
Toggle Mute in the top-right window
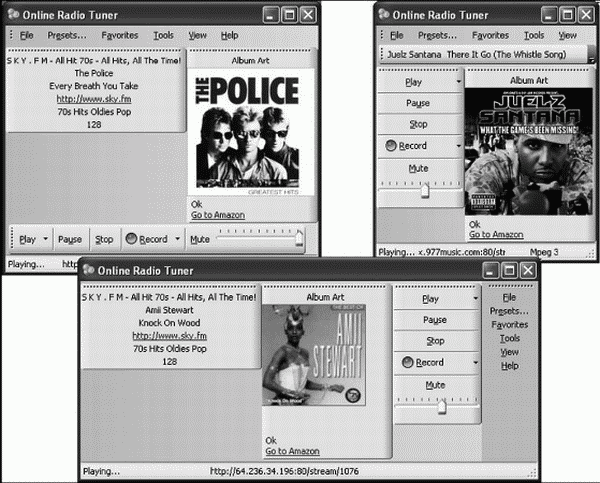pyautogui.click(x=418, y=168)
